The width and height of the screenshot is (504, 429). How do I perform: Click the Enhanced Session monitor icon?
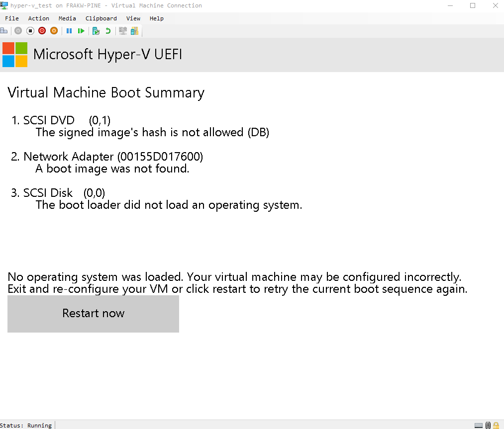click(123, 31)
